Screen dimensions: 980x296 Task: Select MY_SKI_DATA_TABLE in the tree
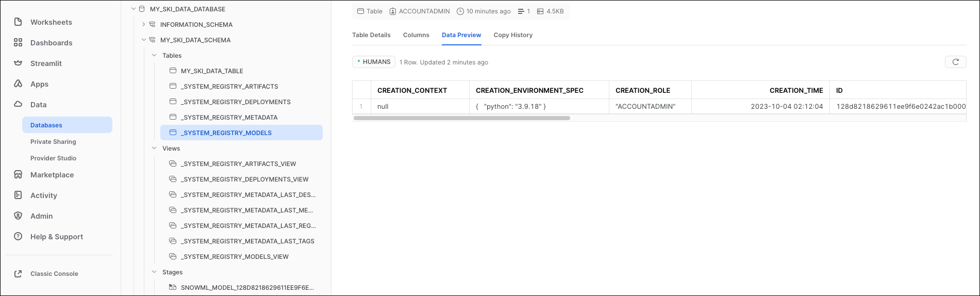[x=212, y=71]
